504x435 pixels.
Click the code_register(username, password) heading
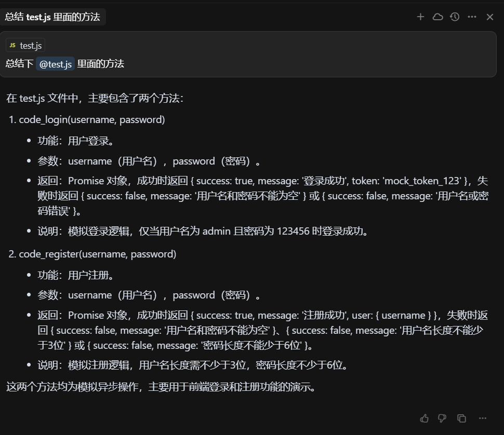[98, 254]
